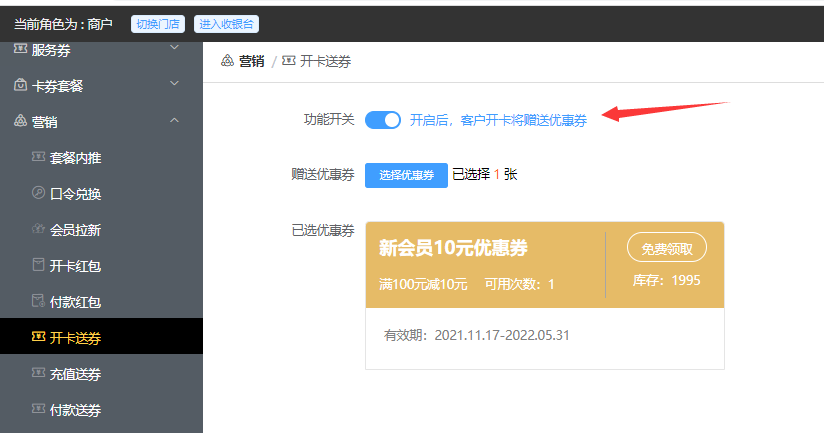Click the 开卡红包 envelope icon

(38, 264)
